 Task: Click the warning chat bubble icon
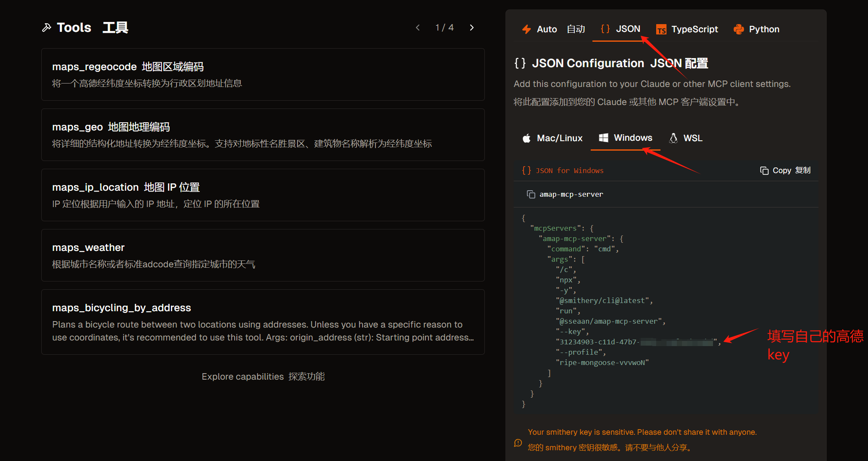(518, 442)
